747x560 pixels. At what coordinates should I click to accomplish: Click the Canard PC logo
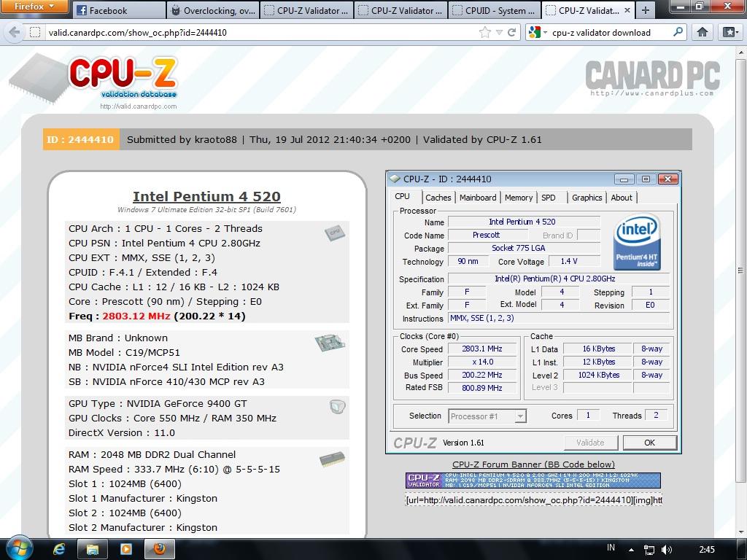pyautogui.click(x=652, y=77)
